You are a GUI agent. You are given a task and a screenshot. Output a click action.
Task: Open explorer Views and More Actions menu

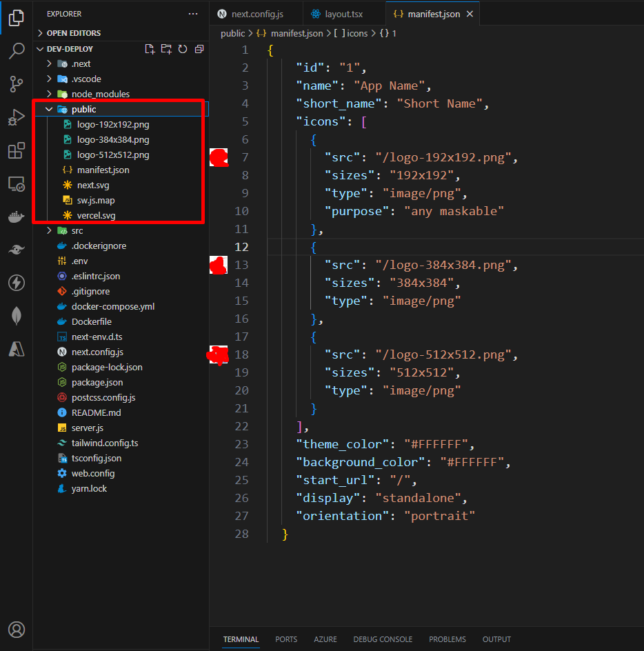(193, 14)
